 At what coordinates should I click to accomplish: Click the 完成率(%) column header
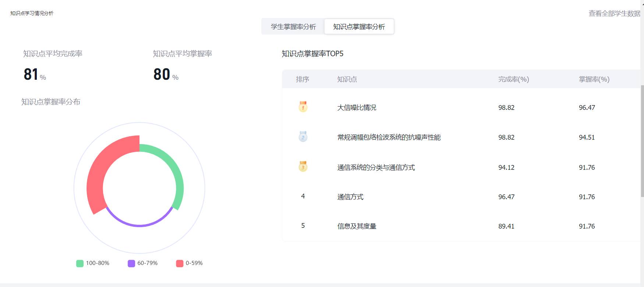point(513,79)
